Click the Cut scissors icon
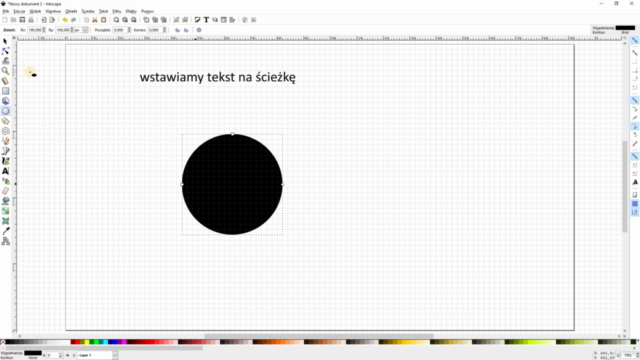This screenshot has width=640, height=360. [x=95, y=20]
